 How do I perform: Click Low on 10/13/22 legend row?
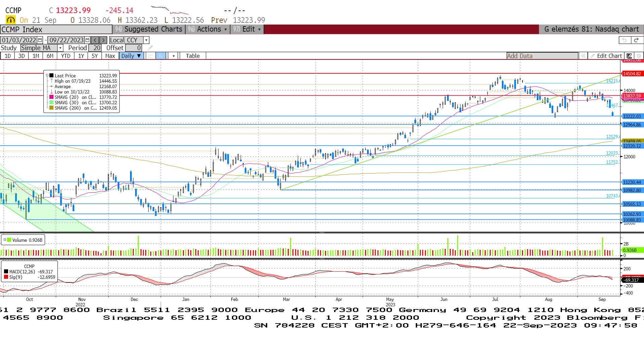click(x=83, y=92)
